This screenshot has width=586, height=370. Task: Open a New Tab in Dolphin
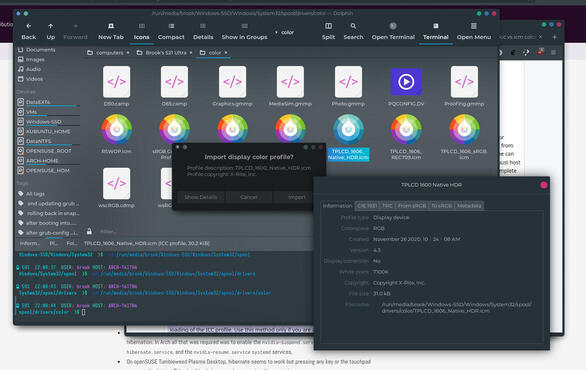111,31
